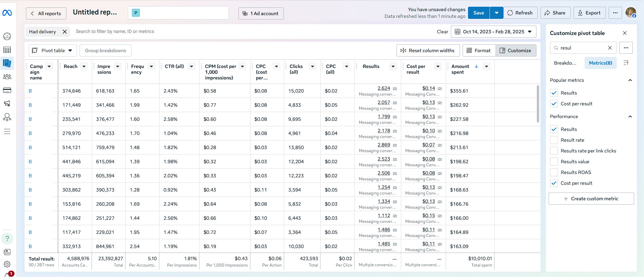Collapse the Performance metrics section
This screenshot has width=644, height=277.
click(x=630, y=116)
